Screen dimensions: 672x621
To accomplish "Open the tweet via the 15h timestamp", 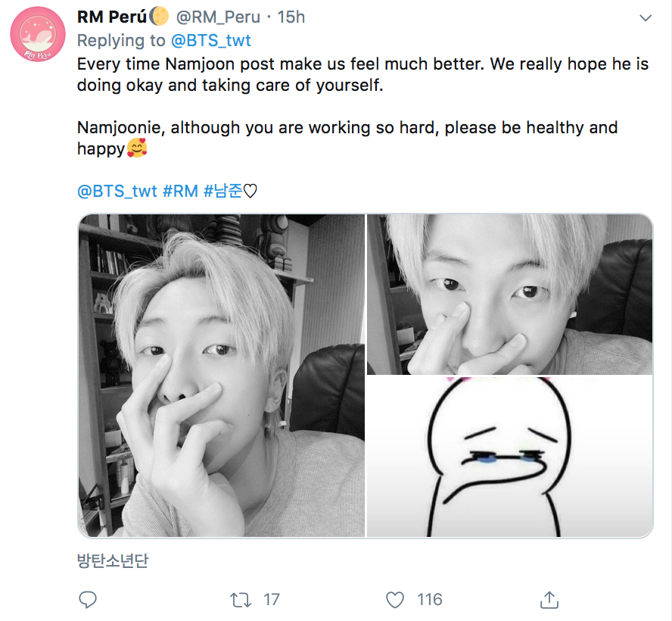I will coord(291,17).
